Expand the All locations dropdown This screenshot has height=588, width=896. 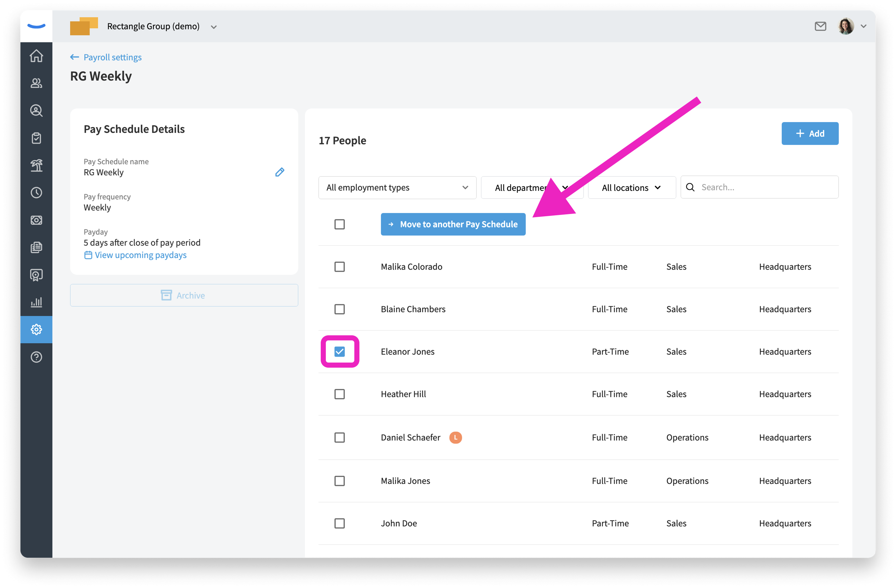click(632, 187)
